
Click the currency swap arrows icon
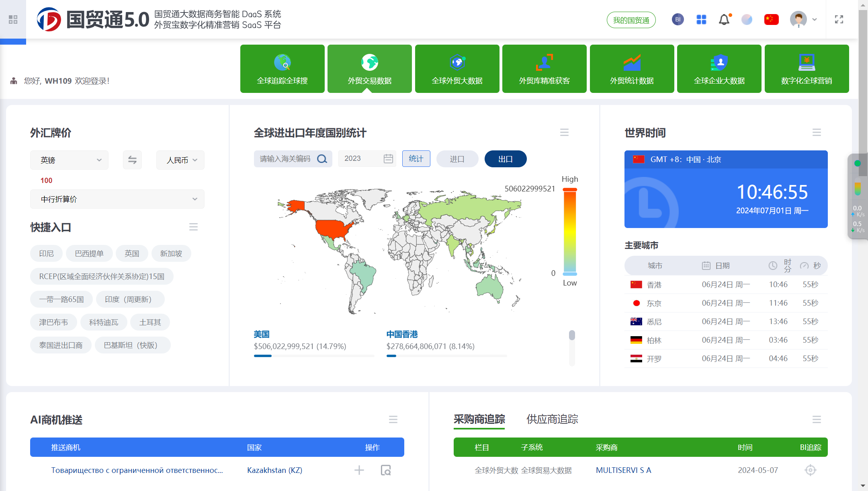(x=132, y=160)
